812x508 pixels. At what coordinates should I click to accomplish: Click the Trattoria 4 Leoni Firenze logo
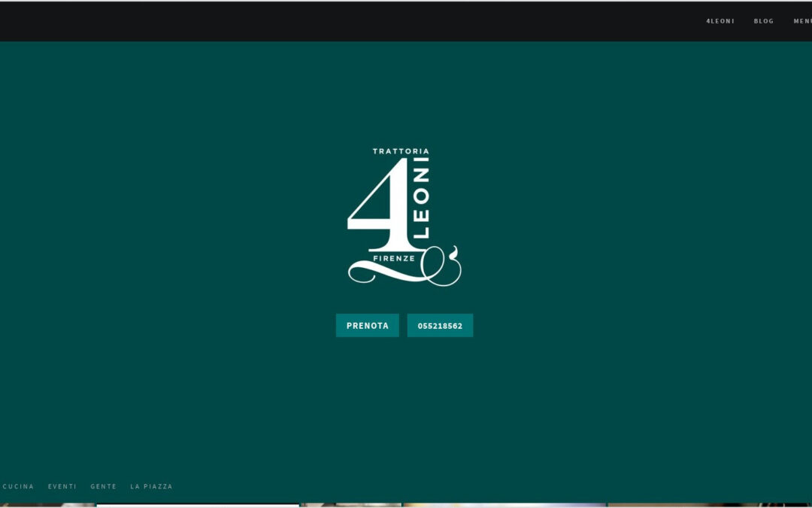coord(404,217)
